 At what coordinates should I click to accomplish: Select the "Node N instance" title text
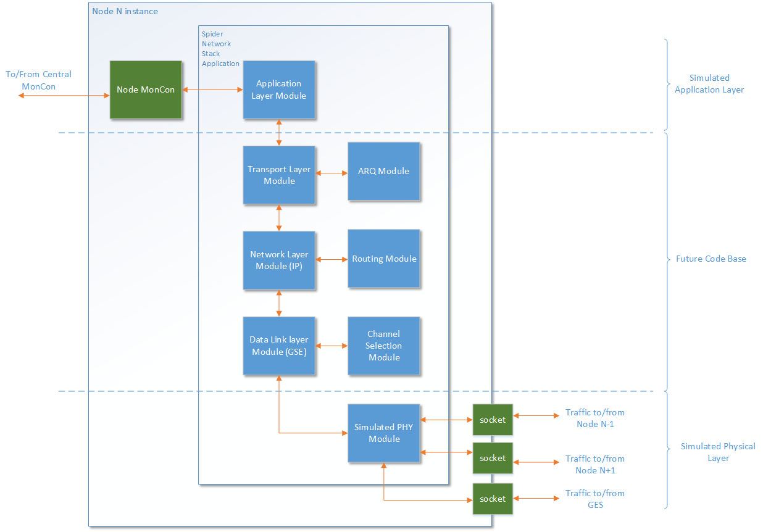click(125, 11)
